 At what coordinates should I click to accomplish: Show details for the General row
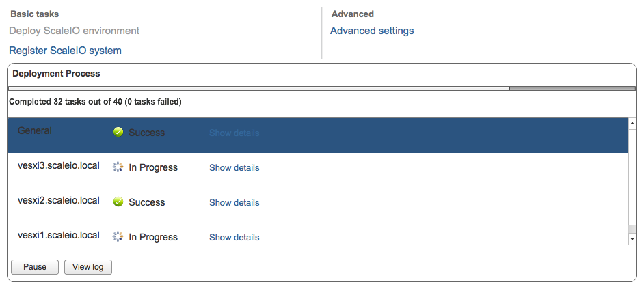click(x=234, y=133)
